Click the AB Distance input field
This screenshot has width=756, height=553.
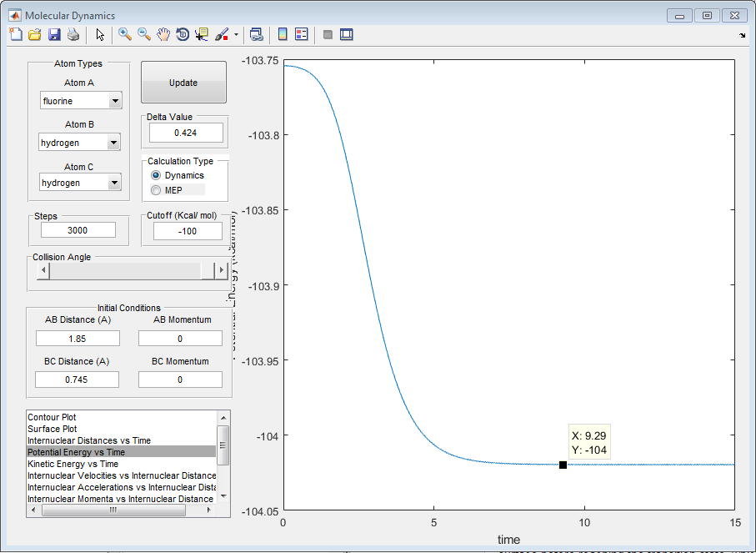click(78, 339)
